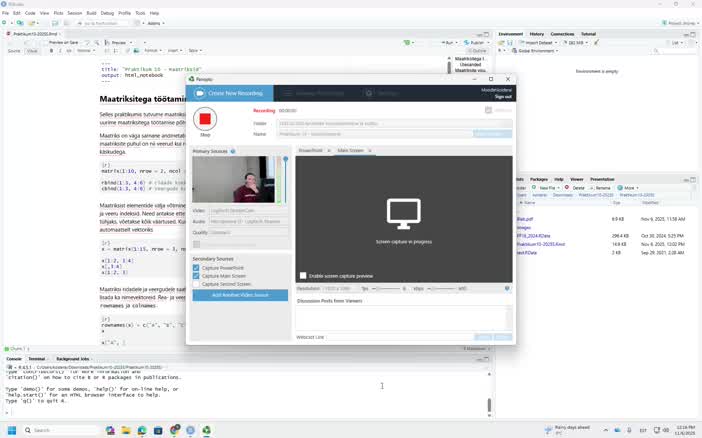The width and height of the screenshot is (702, 438).
Task: Insert a bullet list in editor
Action: tap(106, 51)
